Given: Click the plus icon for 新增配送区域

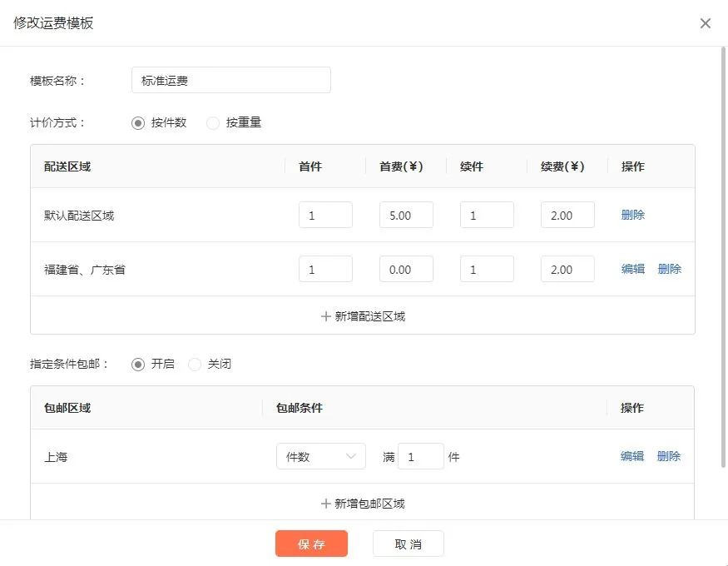Looking at the screenshot, I should pos(326,316).
